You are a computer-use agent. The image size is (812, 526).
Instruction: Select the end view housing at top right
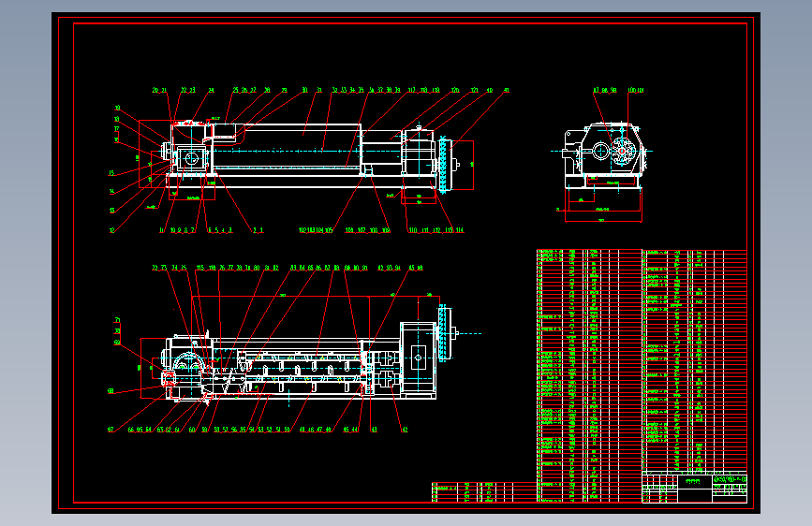[x=605, y=154]
